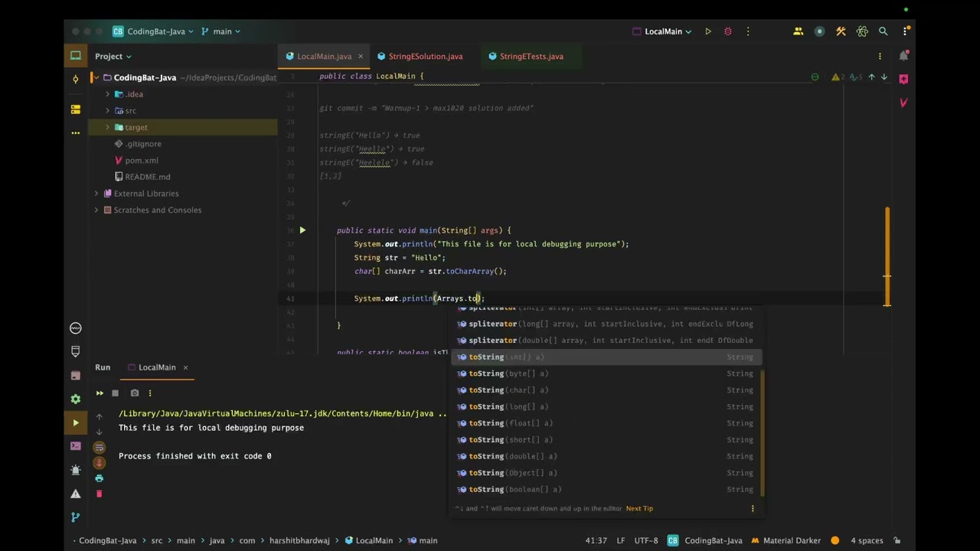Switch to the StringETests.java tab
The height and width of the screenshot is (551, 980).
click(x=531, y=56)
